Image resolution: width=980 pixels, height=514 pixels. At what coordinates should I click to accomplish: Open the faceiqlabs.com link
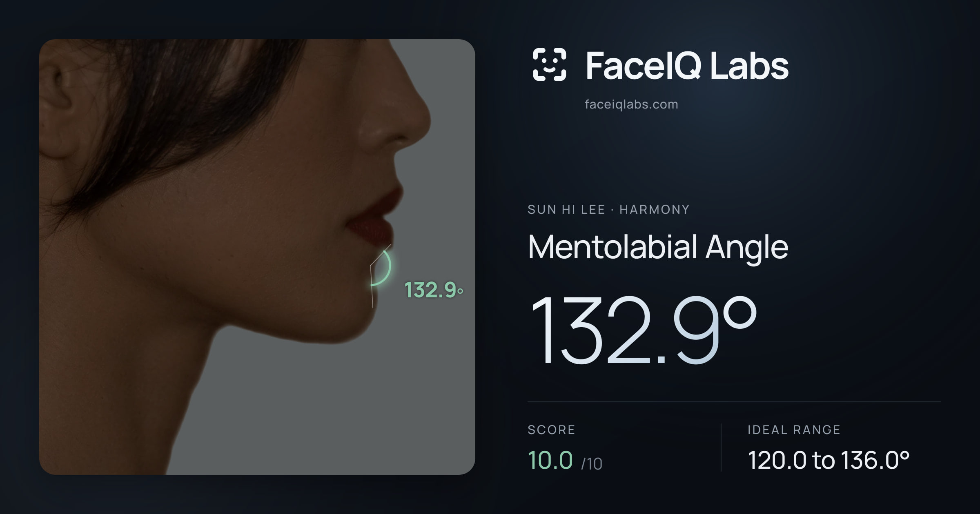(x=631, y=104)
